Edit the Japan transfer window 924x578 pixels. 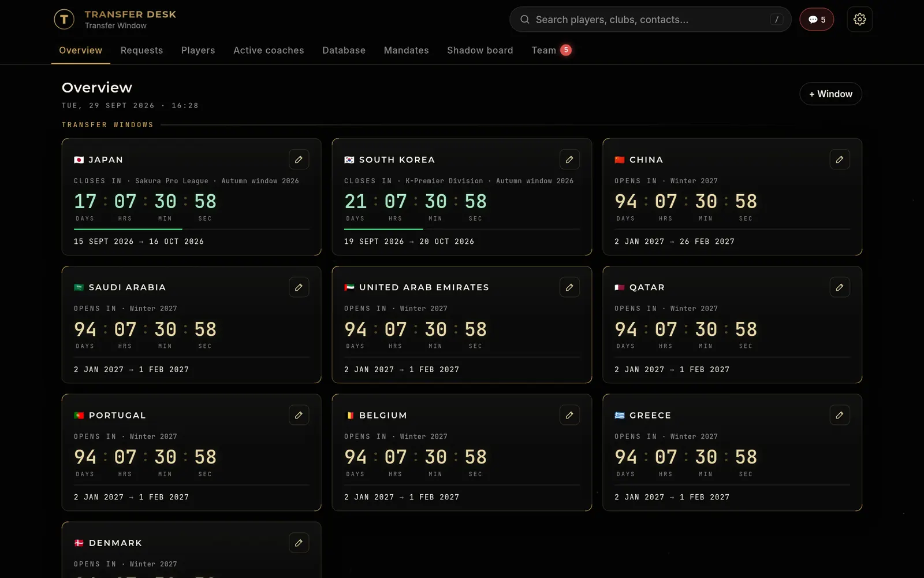299,160
